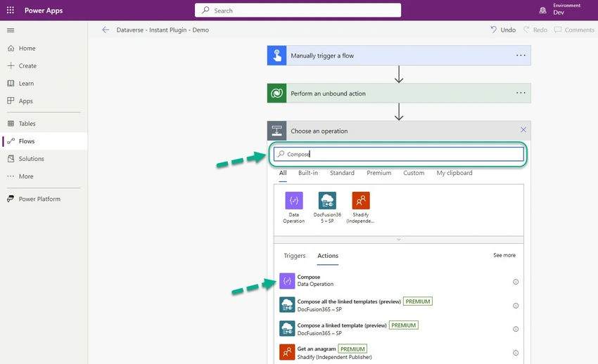598x364 pixels.
Task: Click the Perform an unbound action title
Action: tap(328, 93)
